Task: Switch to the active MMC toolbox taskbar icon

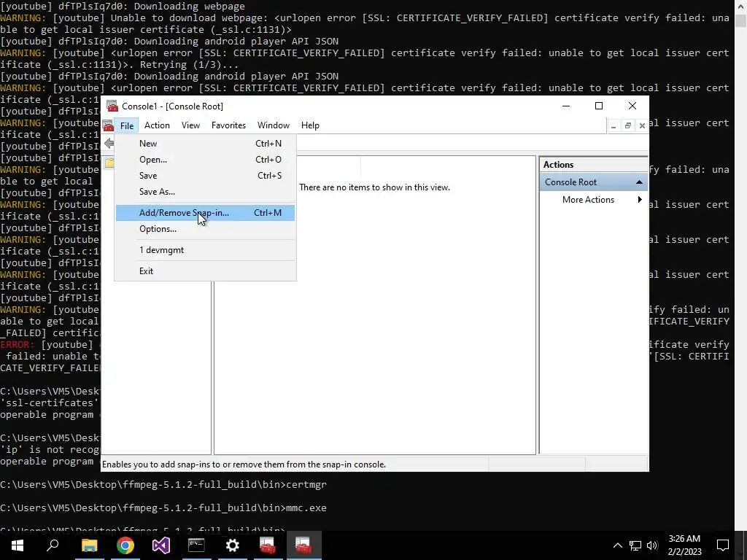Action: click(303, 545)
